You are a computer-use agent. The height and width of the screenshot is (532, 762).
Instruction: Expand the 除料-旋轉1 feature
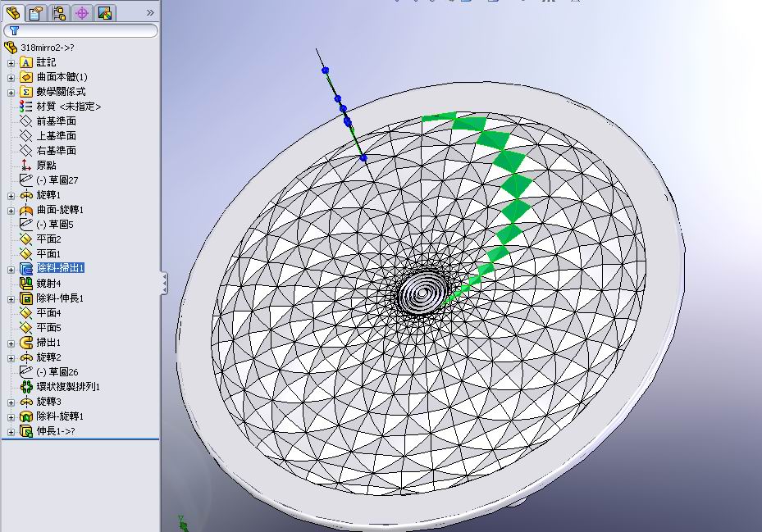point(11,417)
